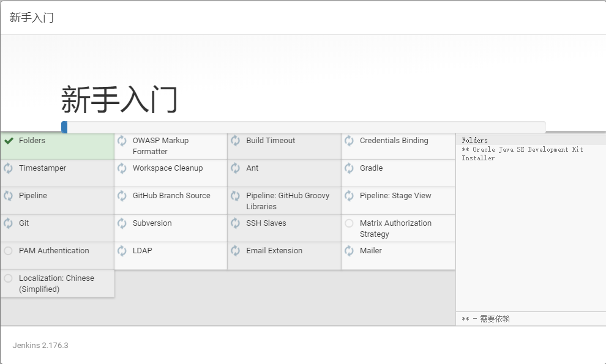This screenshot has width=606, height=364.
Task: Click the Jenkins 2.176.3 version text
Action: pos(40,346)
